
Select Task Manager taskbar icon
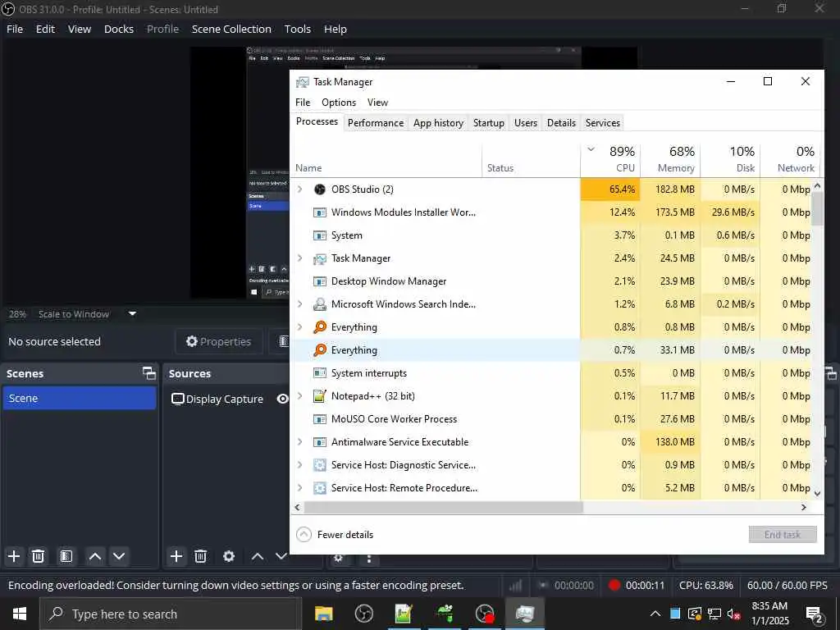click(x=525, y=614)
